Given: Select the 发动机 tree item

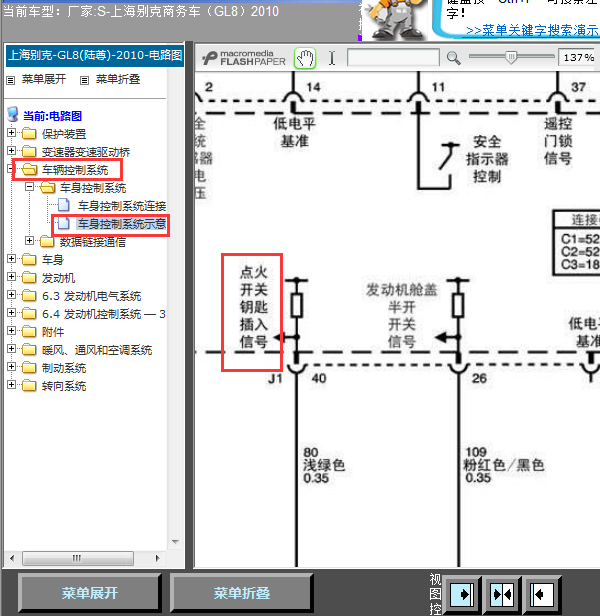Looking at the screenshot, I should [x=59, y=278].
